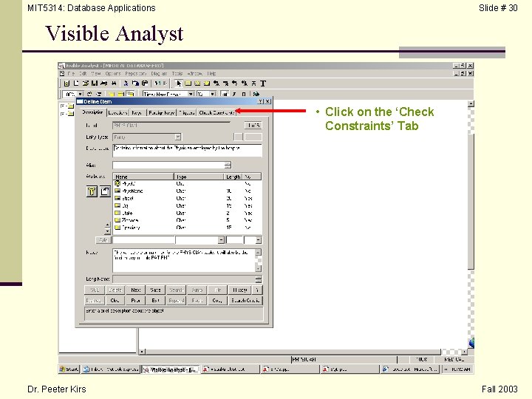Image resolution: width=532 pixels, height=399 pixels.
Task: Select first yellow entity symbol tool
Action: click(x=188, y=83)
